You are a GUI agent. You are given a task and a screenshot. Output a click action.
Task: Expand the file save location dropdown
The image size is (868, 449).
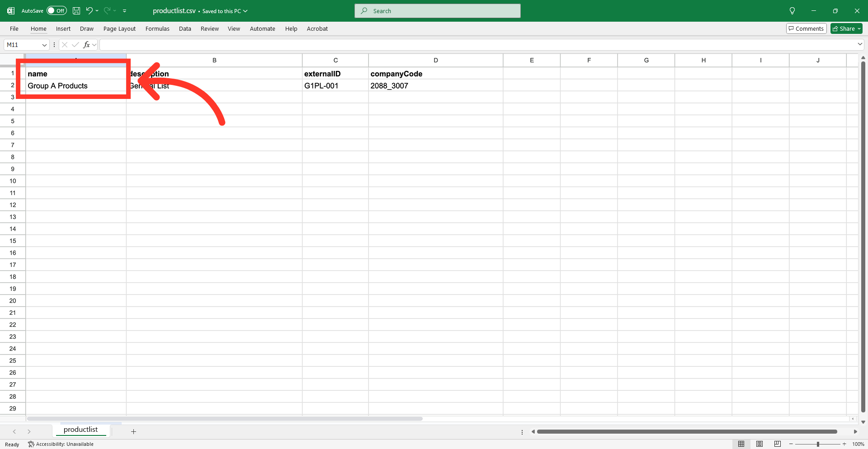[x=245, y=11]
